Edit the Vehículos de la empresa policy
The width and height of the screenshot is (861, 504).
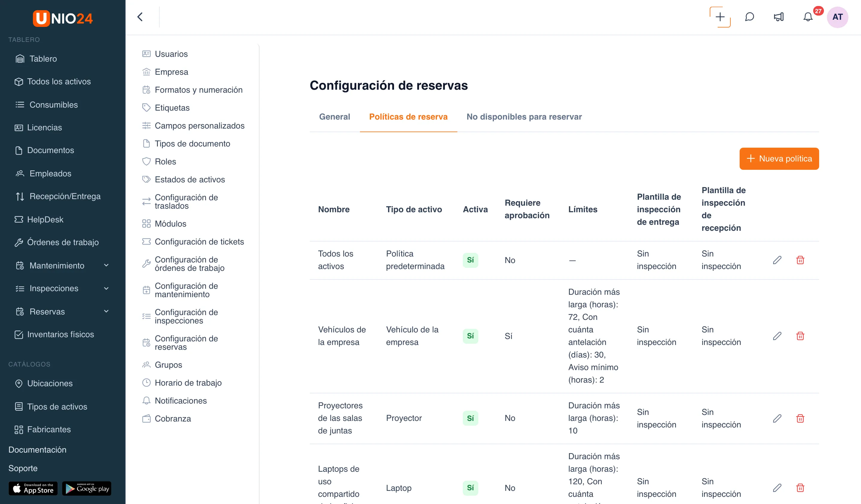coord(777,336)
